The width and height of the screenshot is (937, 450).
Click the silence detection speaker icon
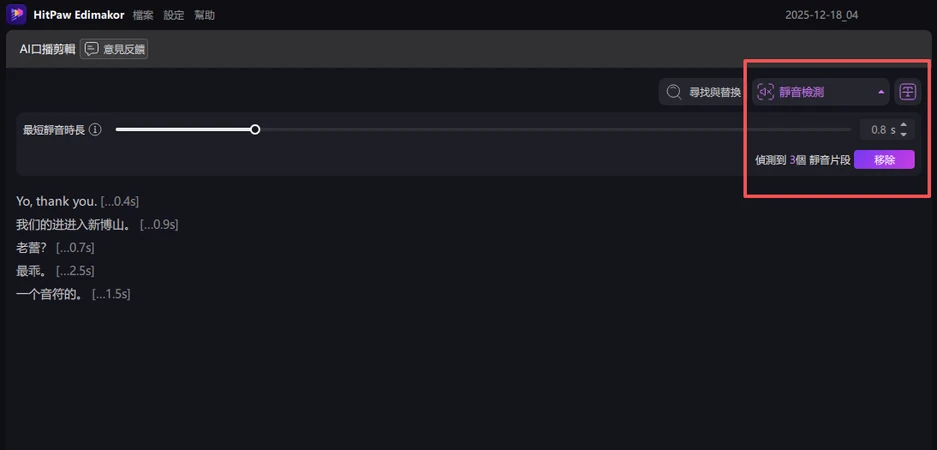click(x=766, y=92)
